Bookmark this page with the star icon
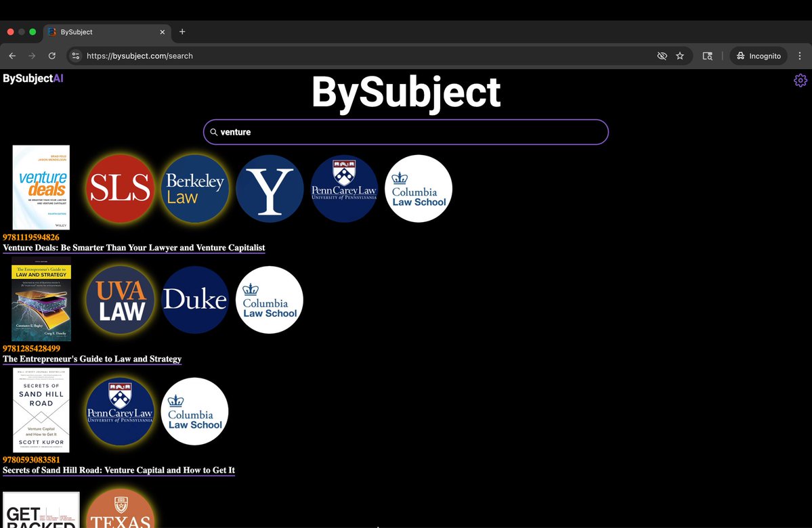Viewport: 812px width, 528px height. tap(680, 56)
